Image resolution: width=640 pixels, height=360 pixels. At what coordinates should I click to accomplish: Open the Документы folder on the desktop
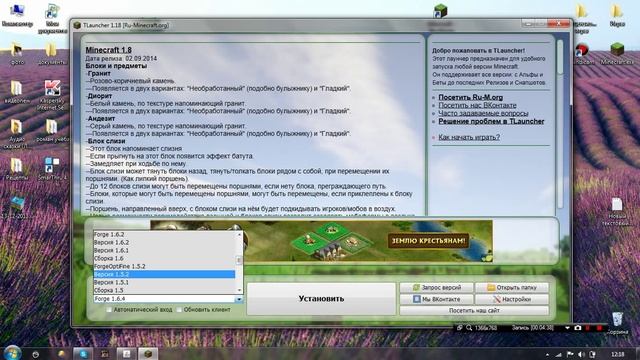[51, 53]
